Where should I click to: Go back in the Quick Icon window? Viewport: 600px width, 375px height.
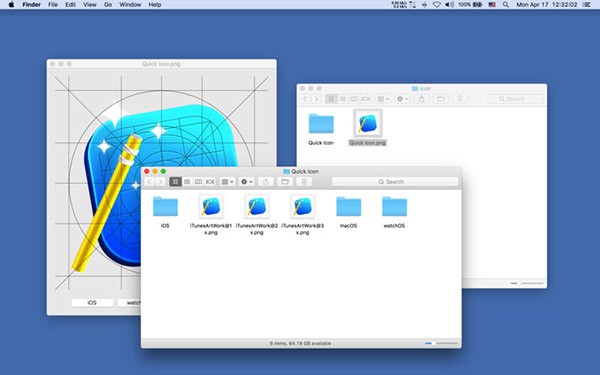pyautogui.click(x=149, y=181)
